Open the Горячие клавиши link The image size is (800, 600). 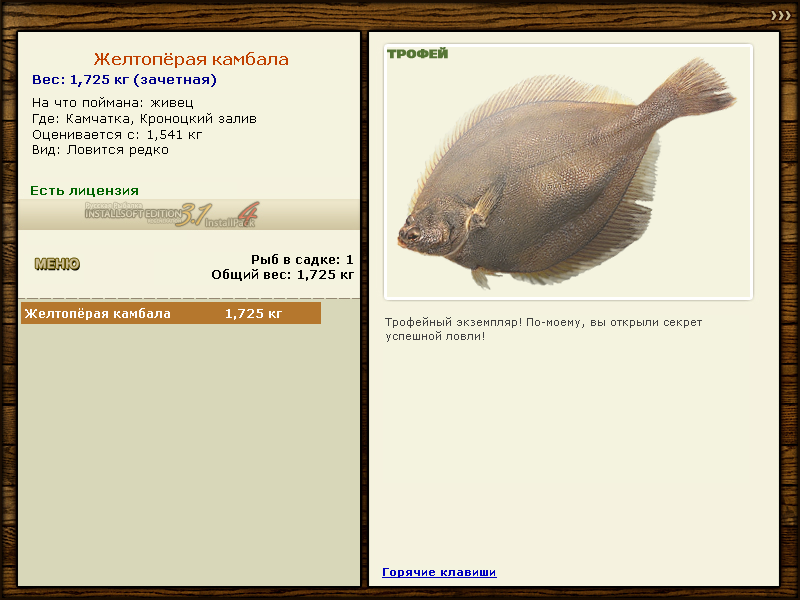[x=439, y=572]
